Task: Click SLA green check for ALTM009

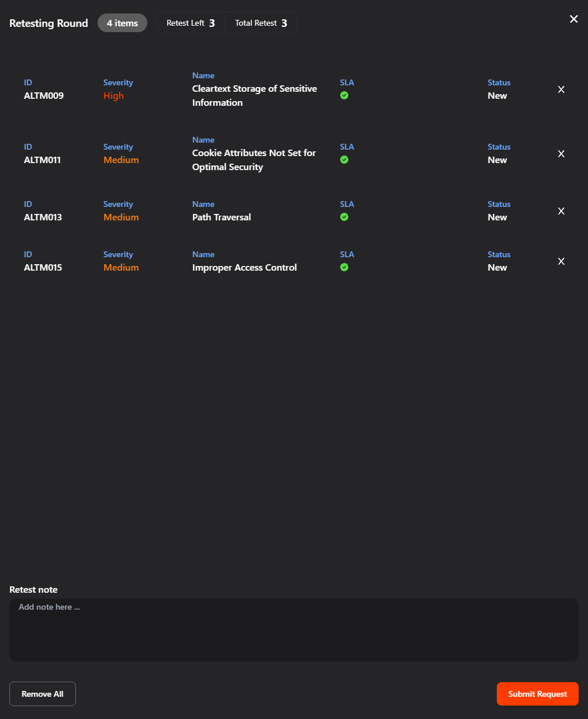Action: click(x=344, y=95)
